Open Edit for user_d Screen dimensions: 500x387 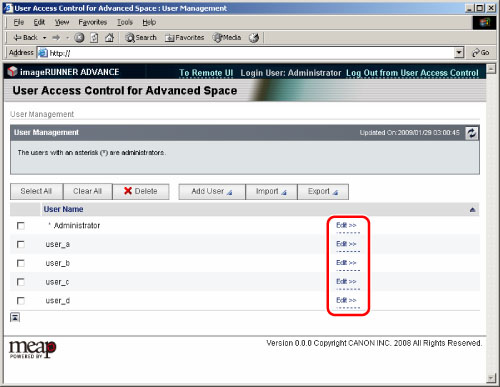pyautogui.click(x=346, y=300)
